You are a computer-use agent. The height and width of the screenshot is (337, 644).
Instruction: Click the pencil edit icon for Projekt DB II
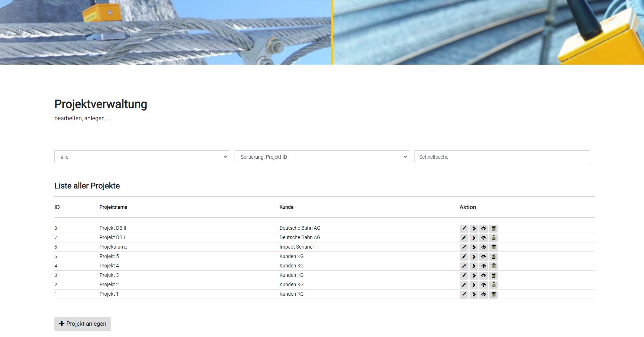(x=464, y=228)
